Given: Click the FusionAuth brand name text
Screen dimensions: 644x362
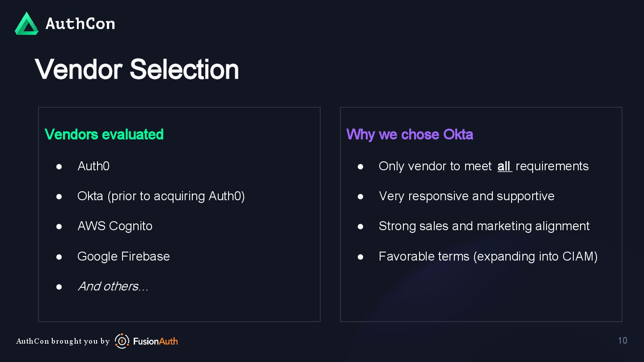Looking at the screenshot, I should 155,341.
